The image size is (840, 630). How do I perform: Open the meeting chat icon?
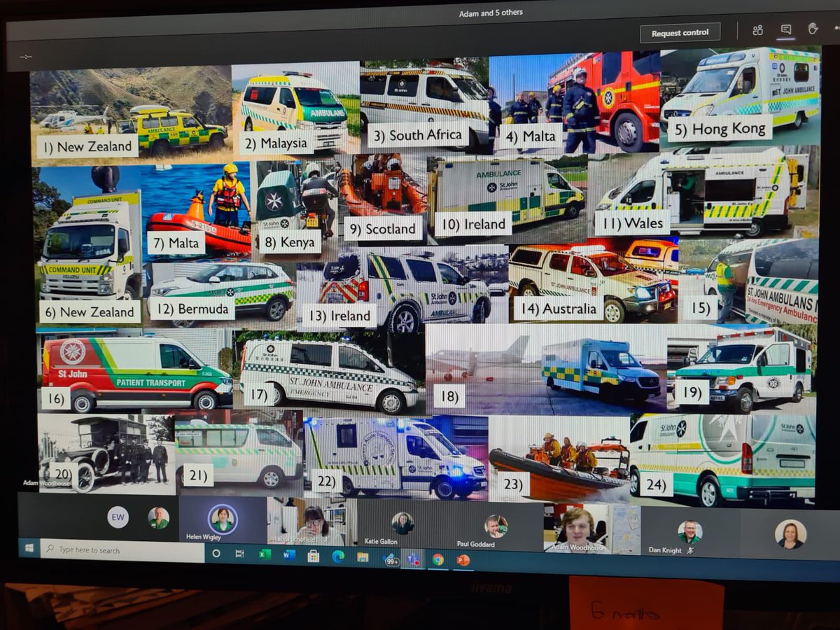(x=785, y=29)
